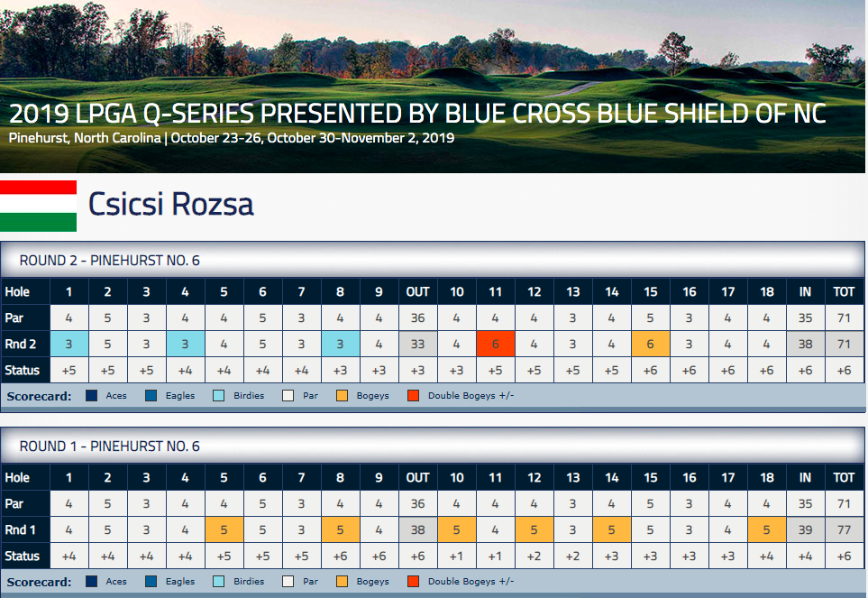Click the Eagles legend swatch in Round 2

click(x=151, y=395)
